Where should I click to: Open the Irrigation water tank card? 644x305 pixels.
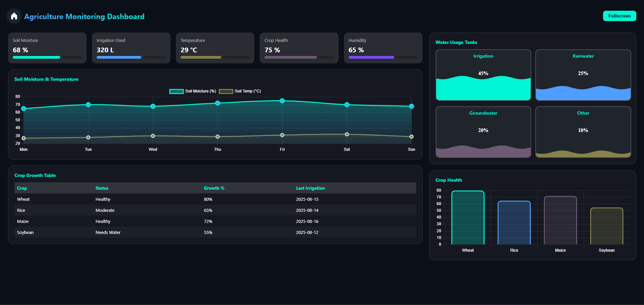click(483, 75)
